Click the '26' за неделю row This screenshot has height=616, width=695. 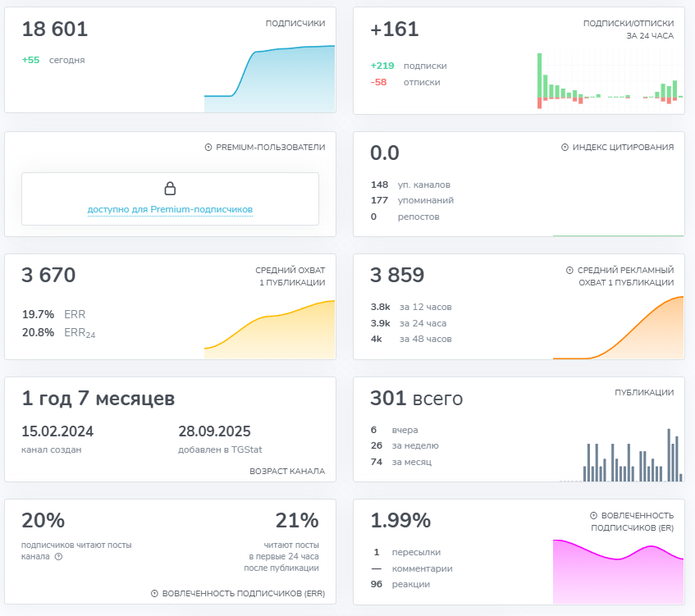point(405,445)
